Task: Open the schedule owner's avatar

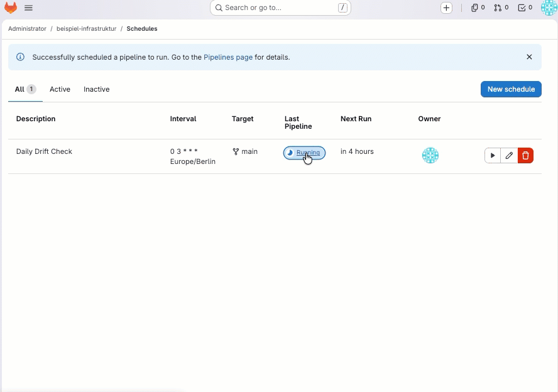Action: click(x=430, y=155)
